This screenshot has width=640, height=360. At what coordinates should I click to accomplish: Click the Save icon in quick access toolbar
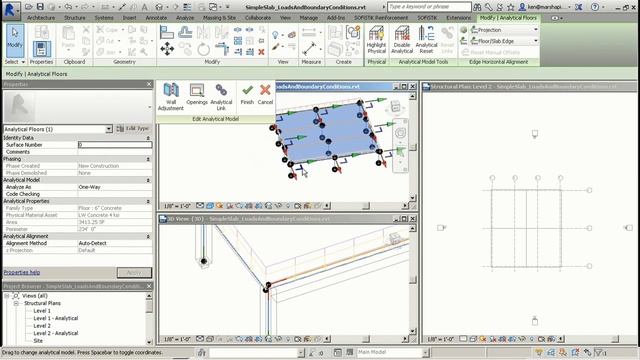[40, 7]
